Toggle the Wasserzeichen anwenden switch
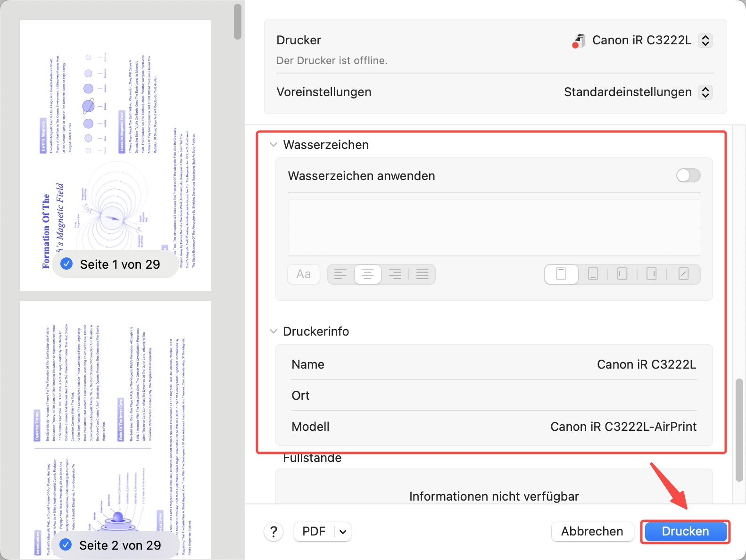This screenshot has width=746, height=560. click(688, 176)
